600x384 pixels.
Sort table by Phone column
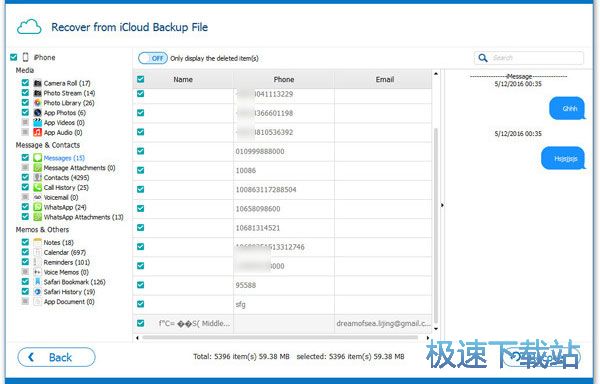(x=284, y=80)
